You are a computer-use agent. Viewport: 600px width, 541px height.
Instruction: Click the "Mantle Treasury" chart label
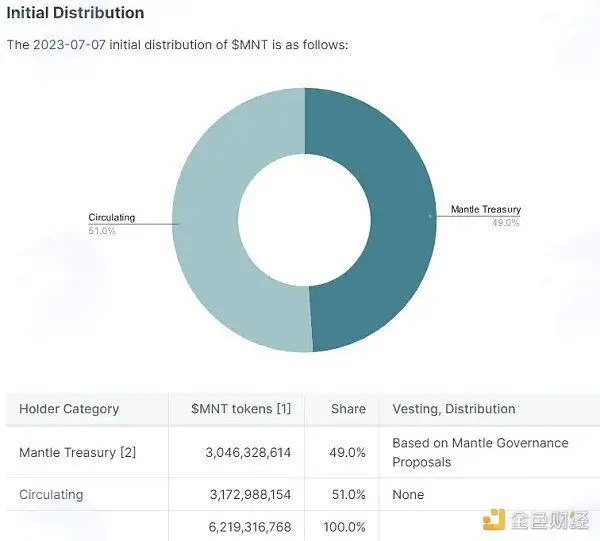coord(486,209)
